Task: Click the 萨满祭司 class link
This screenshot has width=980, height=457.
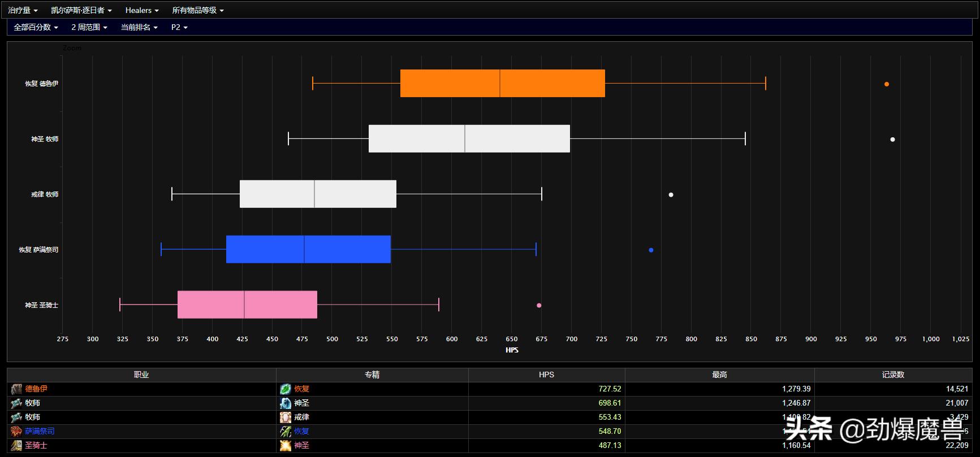Action: pos(40,432)
